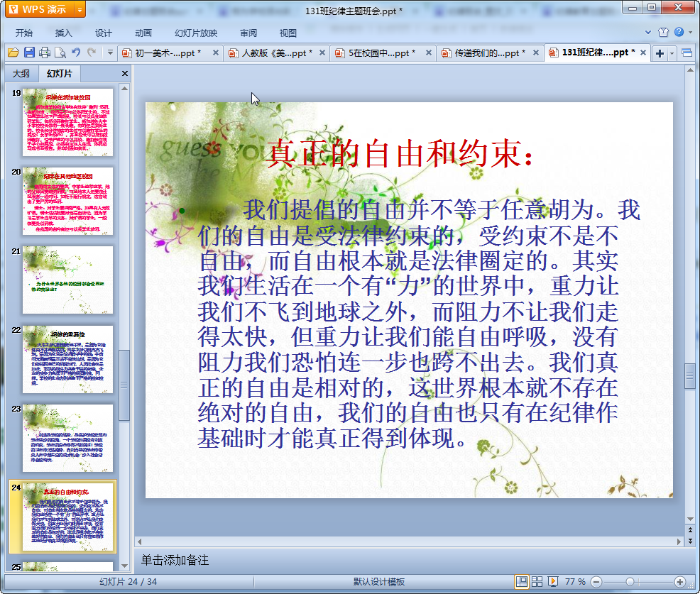Image resolution: width=700 pixels, height=594 pixels.
Task: Open the 插入 ribbon tab
Action: click(63, 33)
